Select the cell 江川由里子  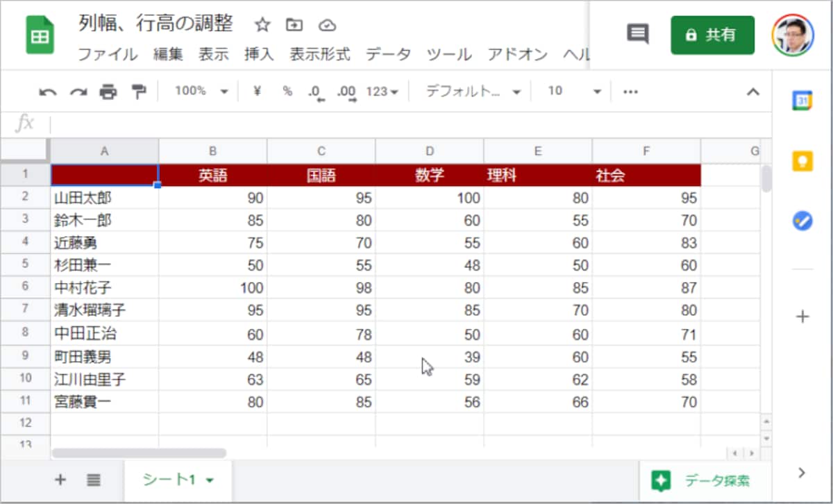coord(104,379)
